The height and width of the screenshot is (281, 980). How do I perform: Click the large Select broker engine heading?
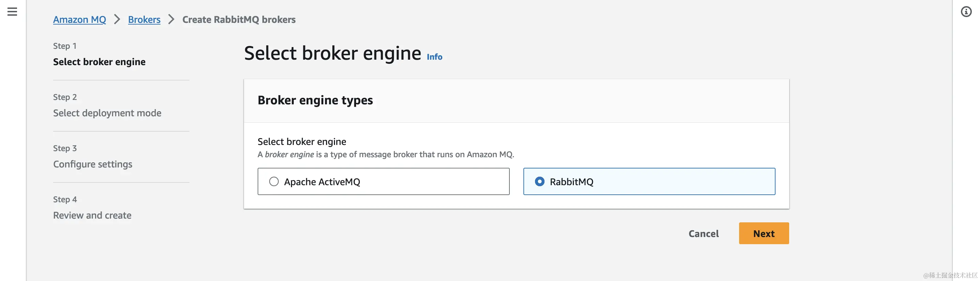click(x=332, y=53)
